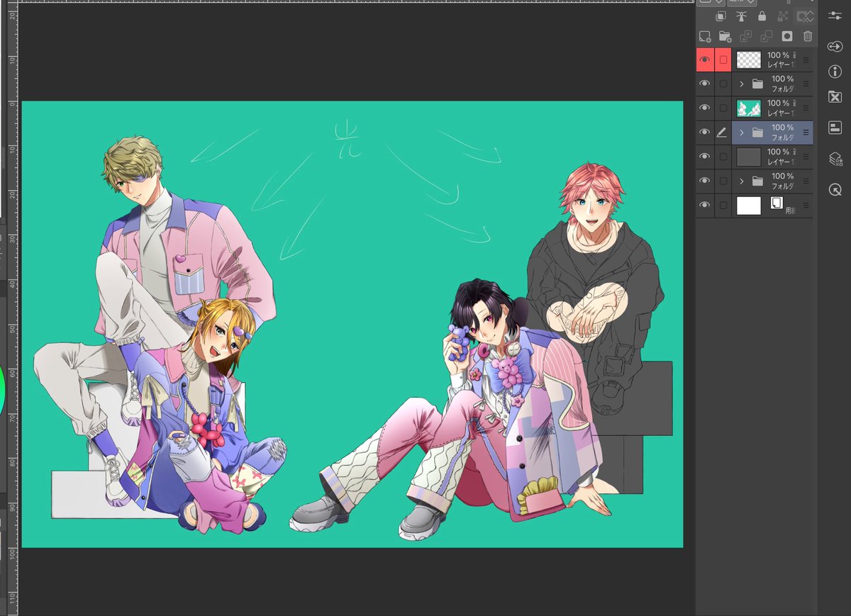Select the top layer's checkerboard thumbnail
This screenshot has height=616, width=851.
click(749, 60)
